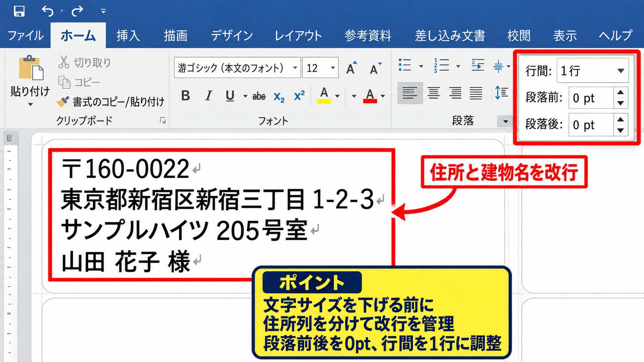Align text left
The width and height of the screenshot is (644, 362).
point(410,93)
